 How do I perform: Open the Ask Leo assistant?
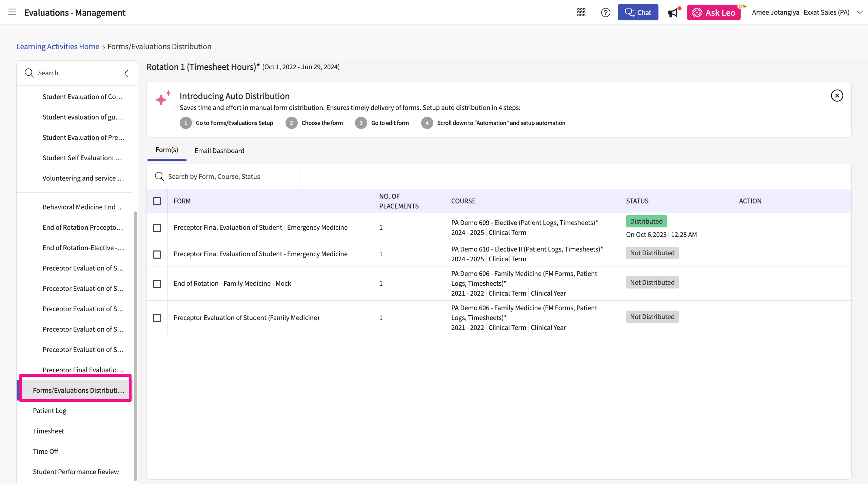click(713, 13)
